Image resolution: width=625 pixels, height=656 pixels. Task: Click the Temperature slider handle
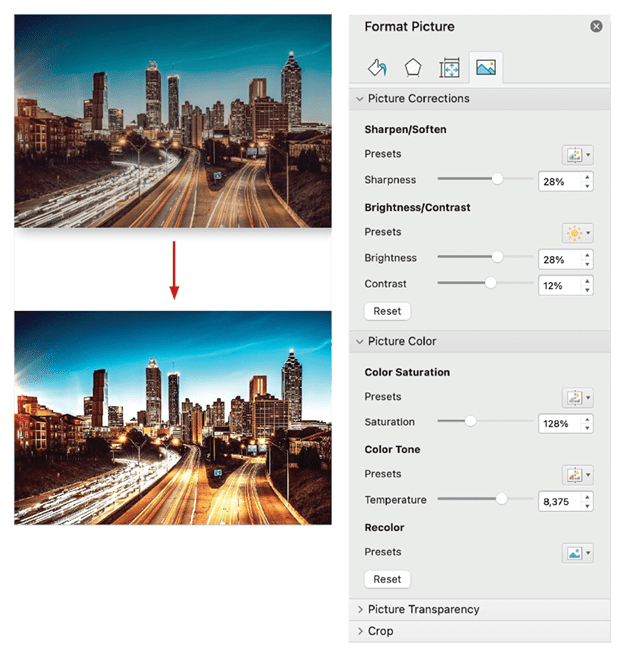pyautogui.click(x=501, y=499)
